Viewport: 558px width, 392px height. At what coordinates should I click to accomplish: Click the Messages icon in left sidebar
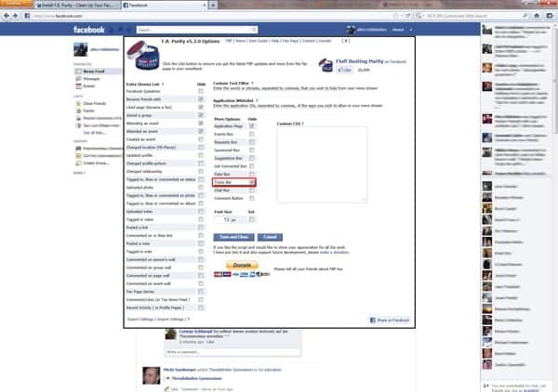click(78, 79)
